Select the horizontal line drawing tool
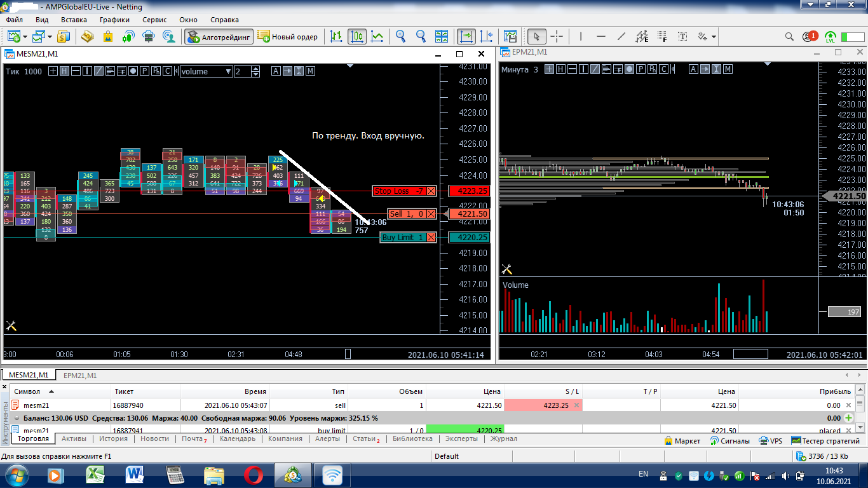 (601, 36)
